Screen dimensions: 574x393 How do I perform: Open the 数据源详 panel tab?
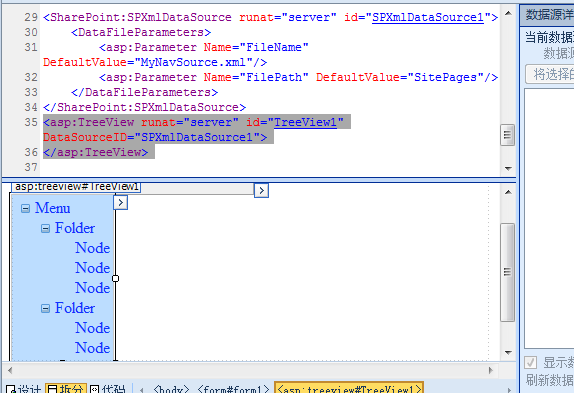click(x=548, y=15)
